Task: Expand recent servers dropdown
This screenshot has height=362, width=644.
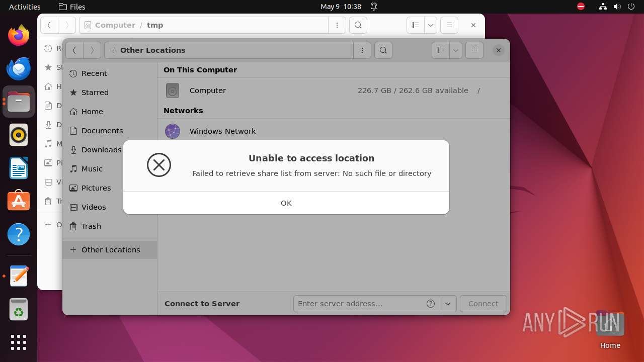Action: [x=448, y=304]
